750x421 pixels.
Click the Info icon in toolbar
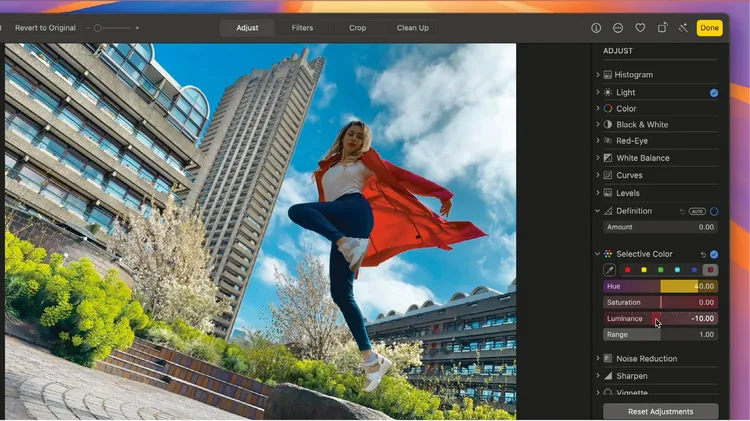(x=596, y=28)
